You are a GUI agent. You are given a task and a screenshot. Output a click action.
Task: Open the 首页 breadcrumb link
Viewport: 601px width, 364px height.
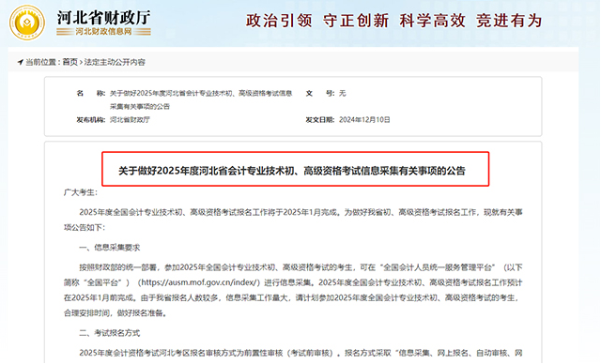tap(70, 62)
